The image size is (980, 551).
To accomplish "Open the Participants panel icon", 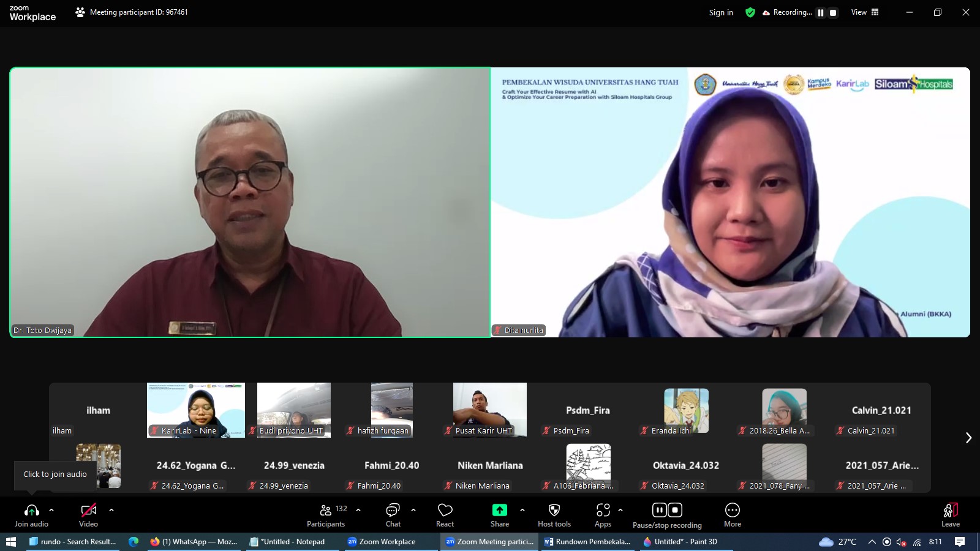I will click(326, 510).
